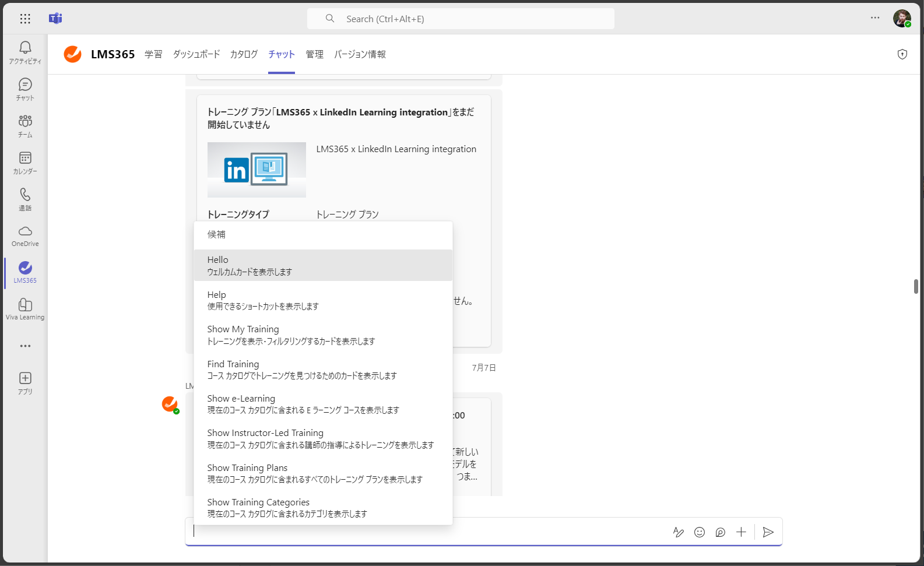
Task: Click the Microsoft Teams logo icon
Action: (x=55, y=19)
